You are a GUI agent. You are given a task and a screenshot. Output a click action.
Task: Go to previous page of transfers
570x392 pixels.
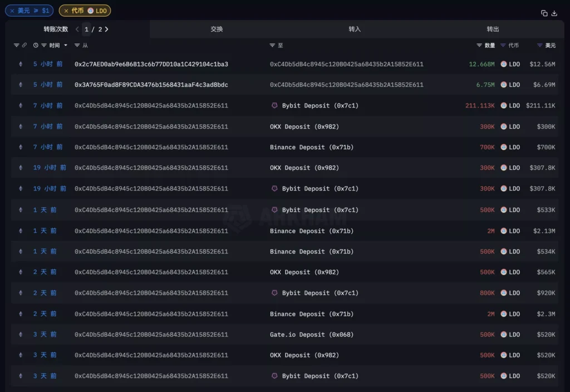coord(77,29)
